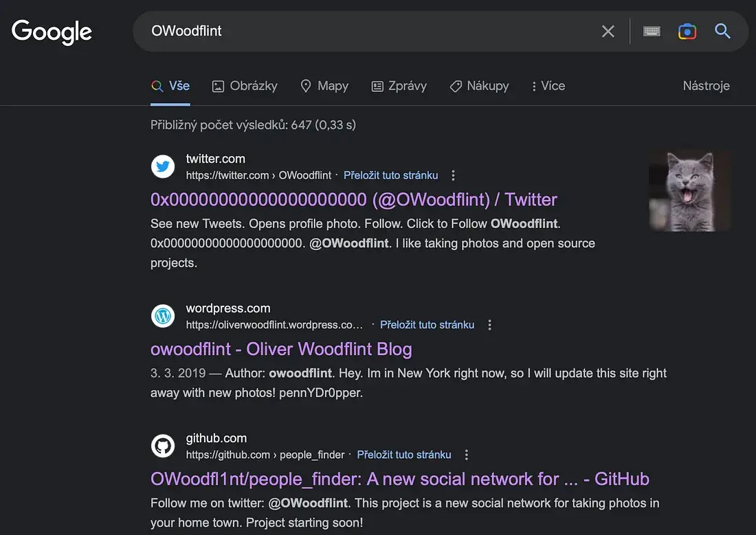The image size is (756, 535).
Task: Open options menu for github.com result
Action: pyautogui.click(x=466, y=455)
